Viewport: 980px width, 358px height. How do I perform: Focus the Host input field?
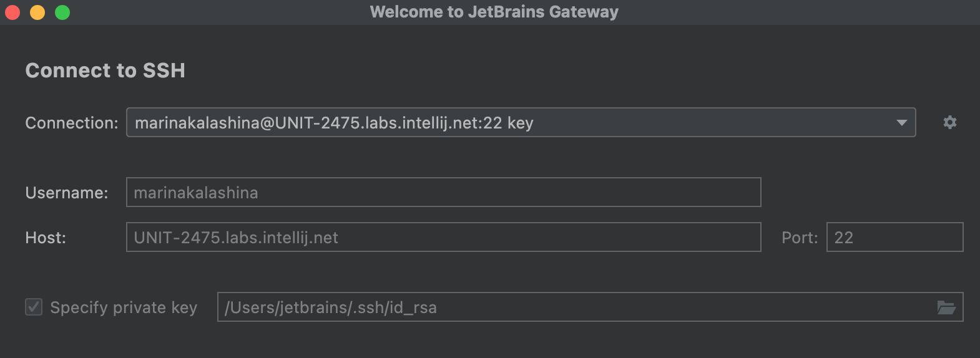click(x=443, y=237)
